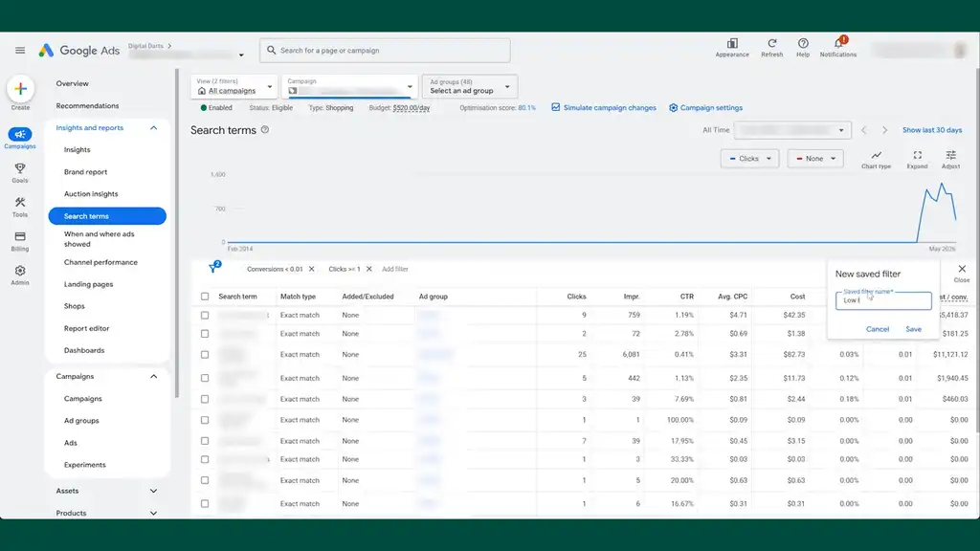Check the row with 759 impressions
This screenshot has height=551, width=980.
(x=205, y=316)
